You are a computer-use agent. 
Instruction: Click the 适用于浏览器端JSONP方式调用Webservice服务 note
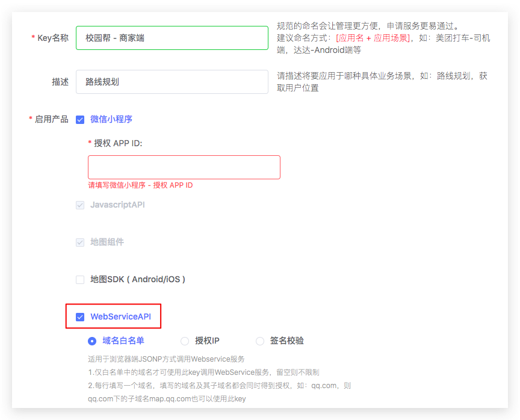click(166, 359)
